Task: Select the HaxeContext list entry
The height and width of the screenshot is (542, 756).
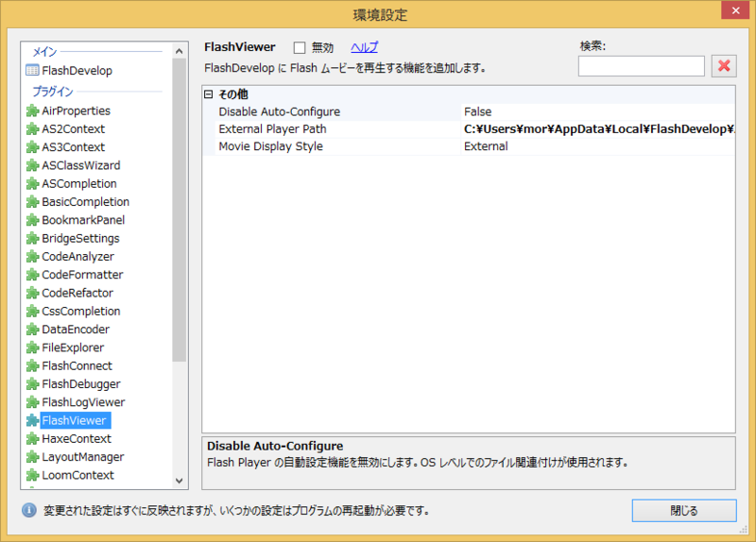Action: 77,439
